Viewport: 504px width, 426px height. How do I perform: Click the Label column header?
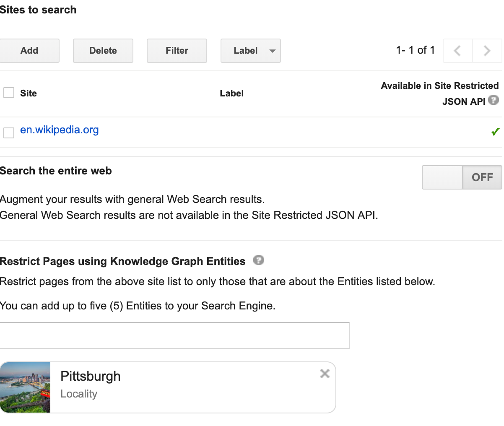tap(231, 93)
